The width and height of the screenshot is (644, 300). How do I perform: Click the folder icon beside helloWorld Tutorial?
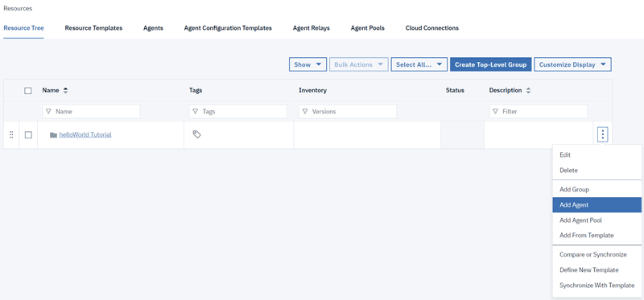point(53,134)
